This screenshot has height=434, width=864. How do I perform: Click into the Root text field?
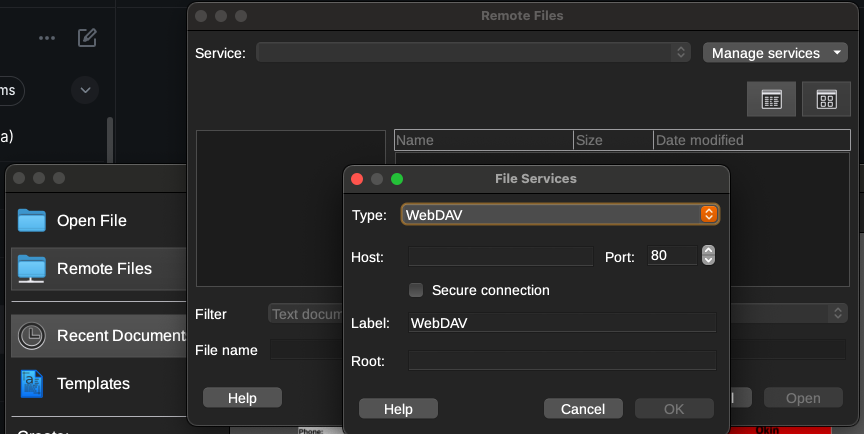pos(562,361)
